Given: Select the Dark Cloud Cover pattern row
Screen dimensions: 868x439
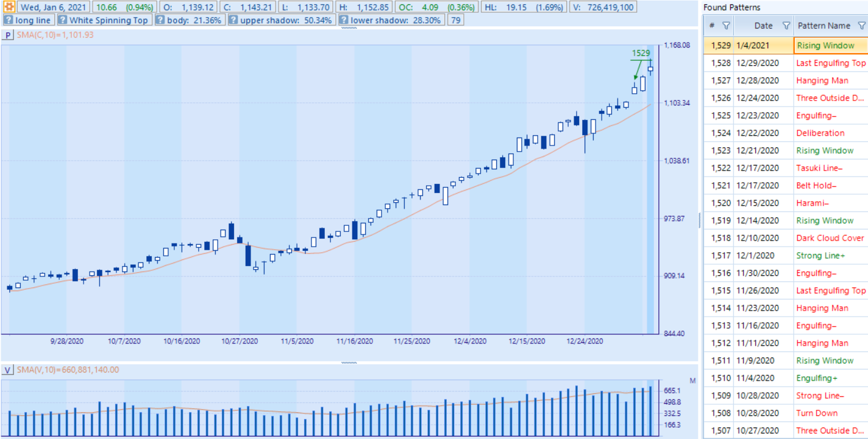Looking at the screenshot, I should click(830, 238).
